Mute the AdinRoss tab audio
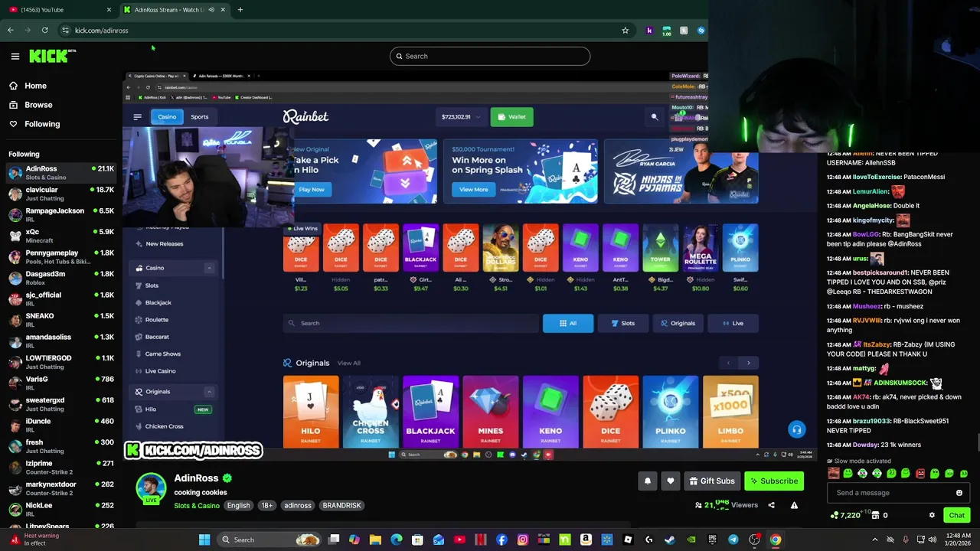 211,10
